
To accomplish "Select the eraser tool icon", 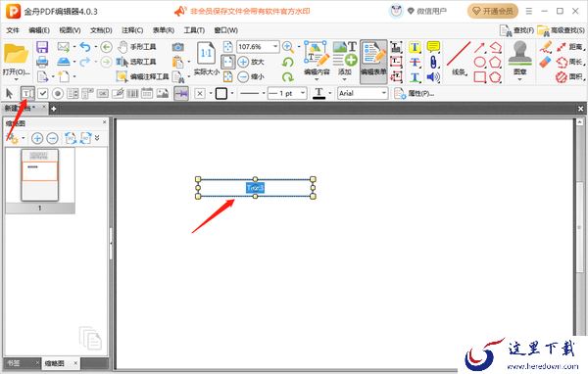I will 545,62.
